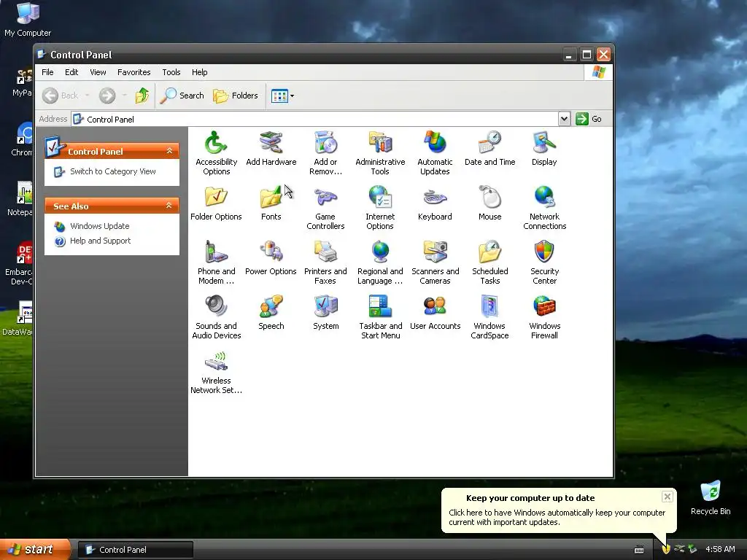Collapse the See Also sidebar section
This screenshot has width=747, height=560.
coord(169,206)
